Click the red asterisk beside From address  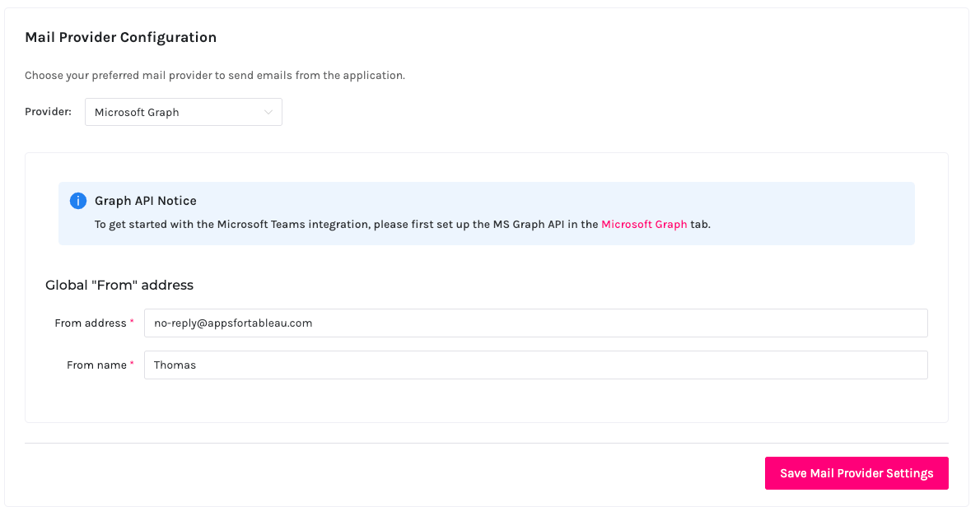pyautogui.click(x=132, y=322)
